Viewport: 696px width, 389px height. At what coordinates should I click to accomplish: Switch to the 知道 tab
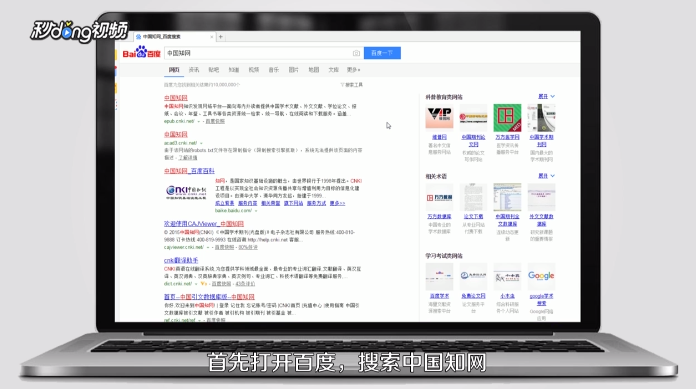[x=234, y=70]
